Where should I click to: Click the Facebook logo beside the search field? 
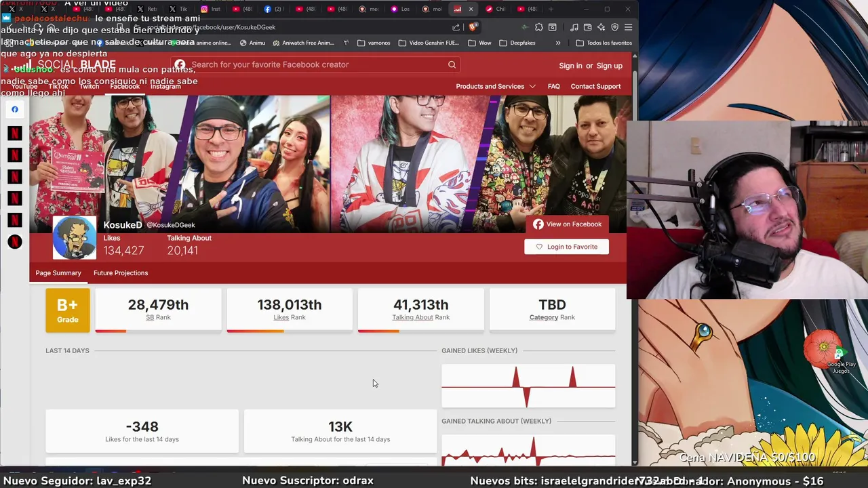(180, 64)
